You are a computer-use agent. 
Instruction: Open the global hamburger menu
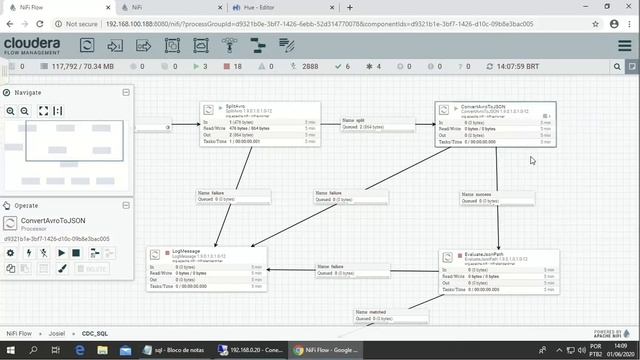[624, 45]
